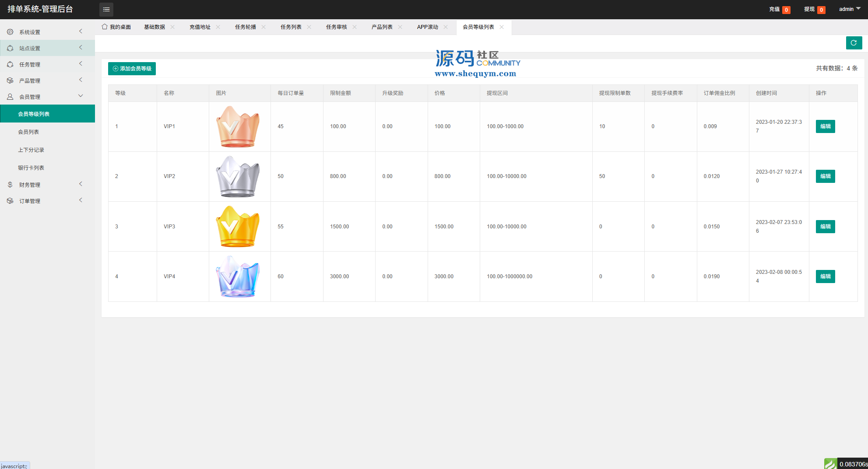The width and height of the screenshot is (868, 469).
Task: Switch to the 任务列表 tab
Action: pos(291,27)
